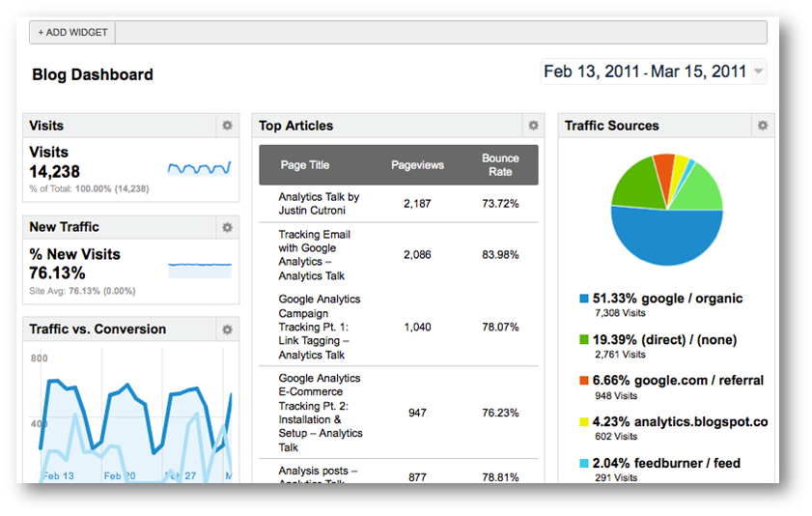
Task: Click gear icon for Traffic vs. Conversion
Action: 227,330
